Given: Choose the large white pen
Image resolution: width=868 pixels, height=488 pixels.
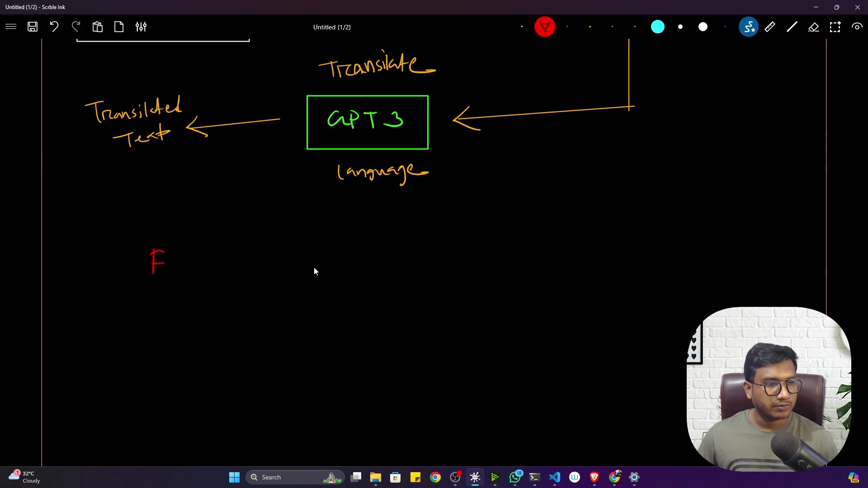Looking at the screenshot, I should [x=703, y=27].
